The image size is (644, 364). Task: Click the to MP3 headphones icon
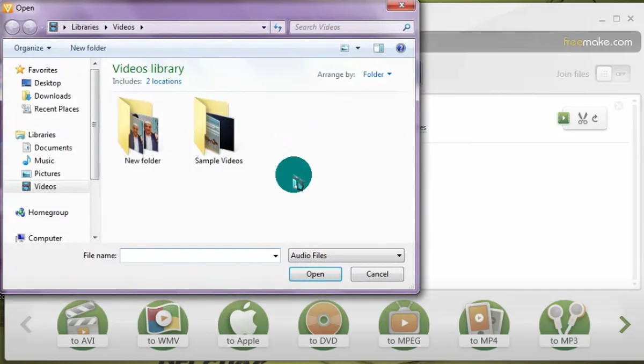565,325
